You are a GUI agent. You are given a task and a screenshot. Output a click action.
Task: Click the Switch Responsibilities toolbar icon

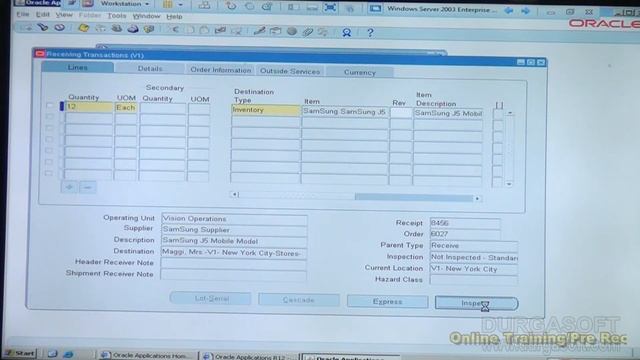[117, 29]
